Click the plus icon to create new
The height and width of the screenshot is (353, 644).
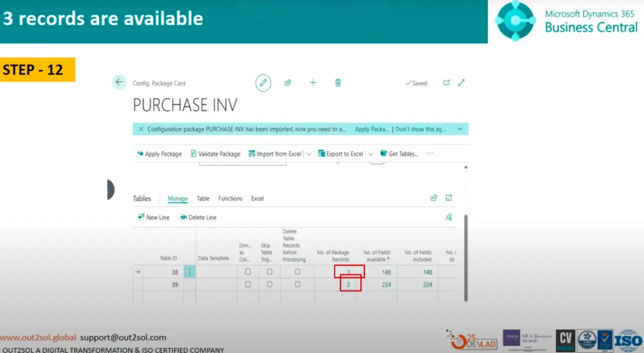point(313,83)
